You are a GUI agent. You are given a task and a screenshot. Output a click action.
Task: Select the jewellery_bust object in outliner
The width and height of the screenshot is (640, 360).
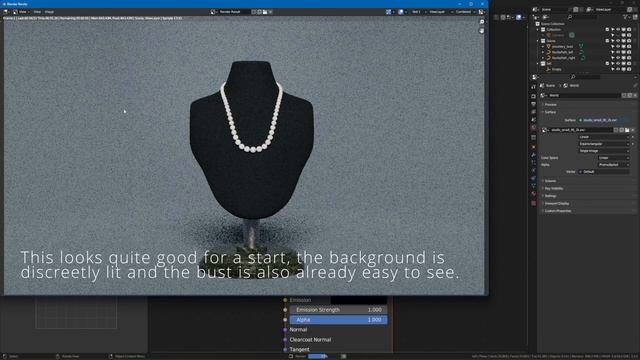562,47
